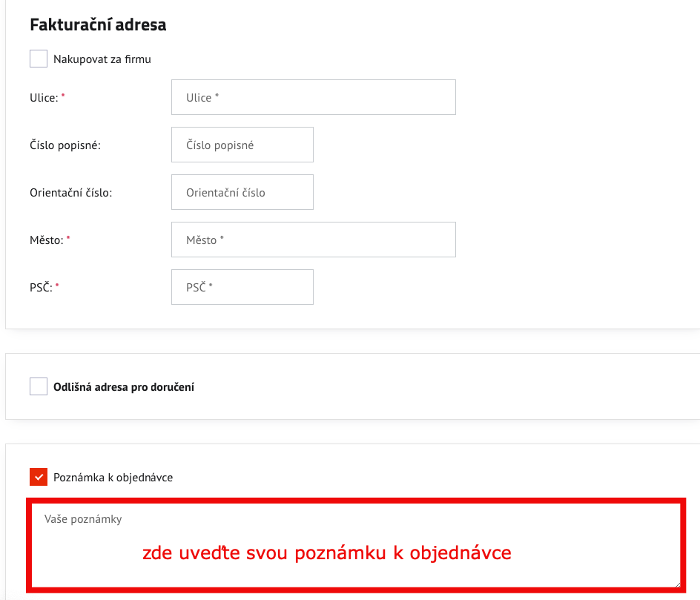Check the "Odlišná adresa pro doručení" option
The height and width of the screenshot is (600, 700).
(x=38, y=386)
